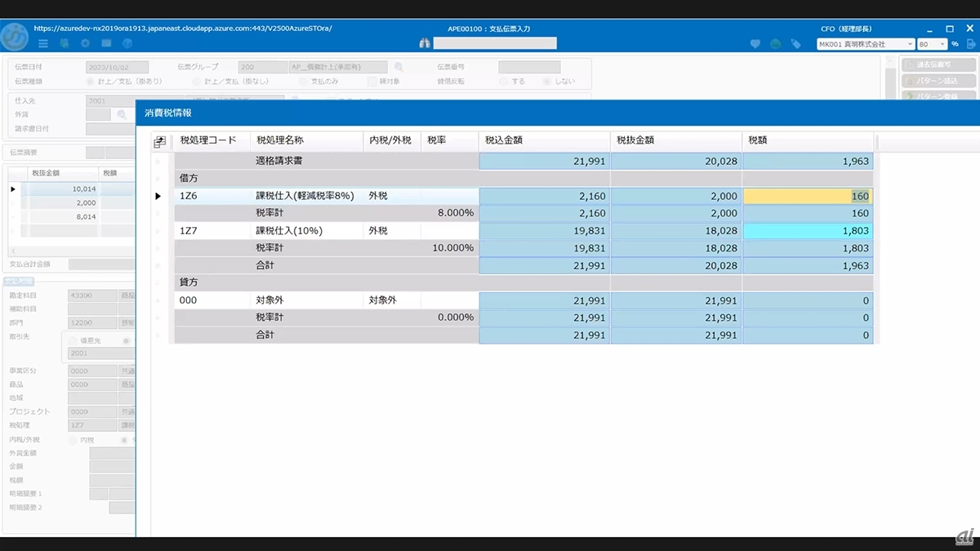The height and width of the screenshot is (551, 980).
Task: Open the hamburger menu in the top toolbar
Action: [43, 43]
